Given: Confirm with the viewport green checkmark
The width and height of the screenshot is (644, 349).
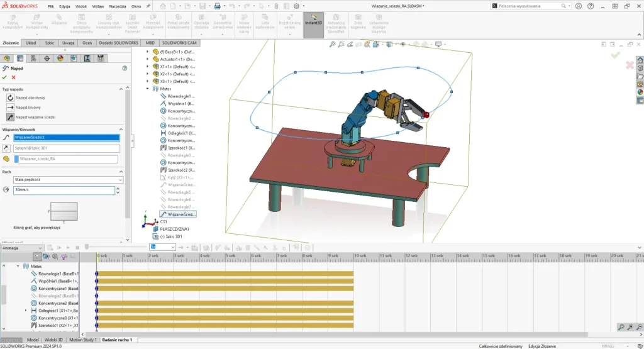Looking at the screenshot, I should pos(615,55).
